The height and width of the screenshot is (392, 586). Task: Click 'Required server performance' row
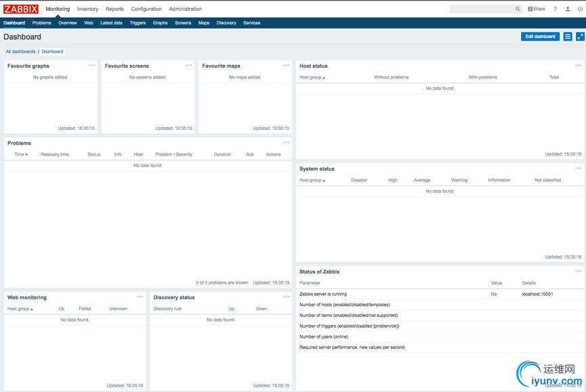(440, 347)
